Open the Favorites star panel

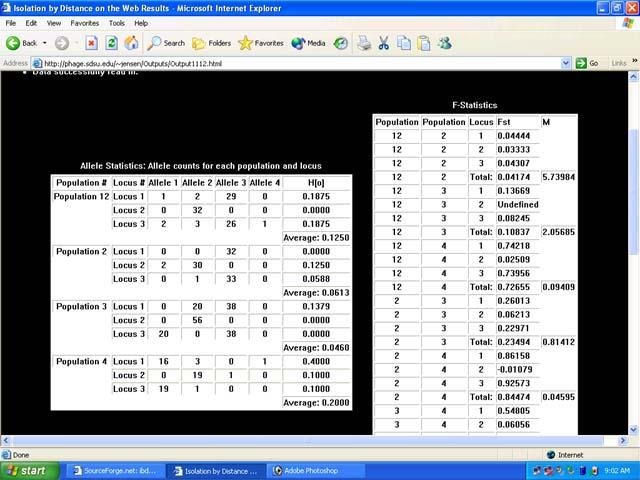click(x=261, y=43)
